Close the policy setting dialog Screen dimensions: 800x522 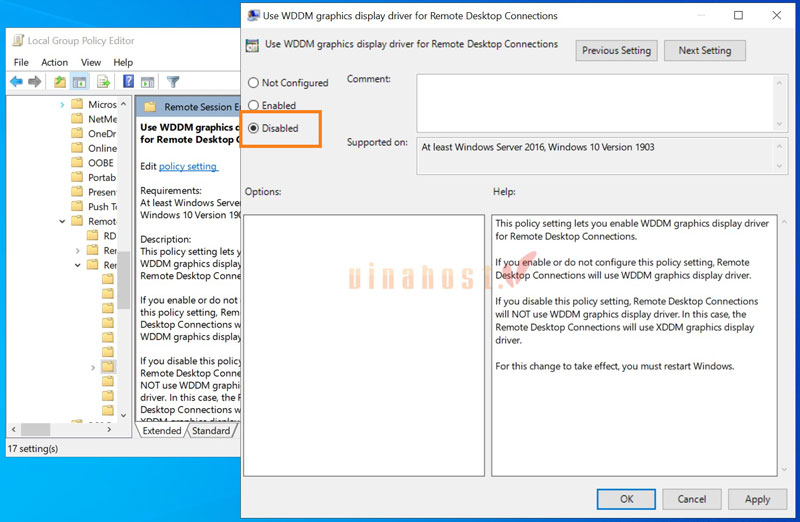pyautogui.click(x=777, y=15)
